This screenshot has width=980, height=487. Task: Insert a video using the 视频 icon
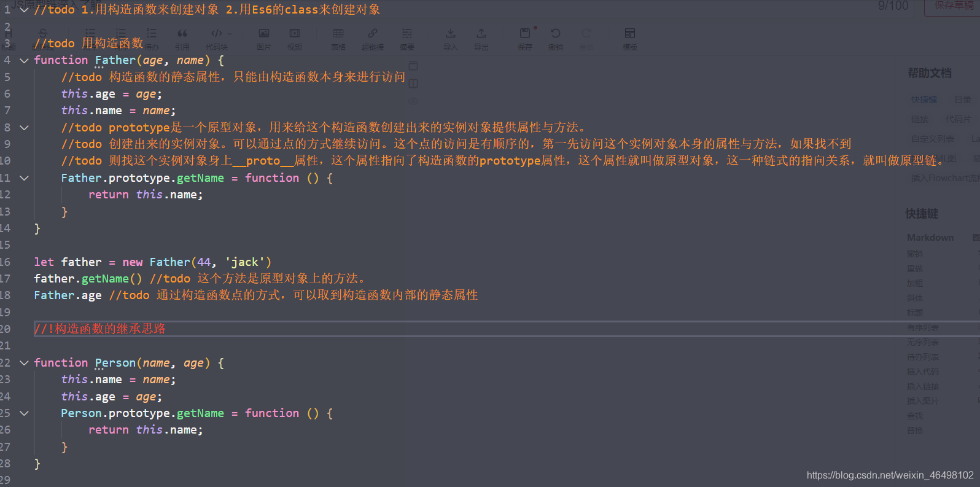(295, 33)
